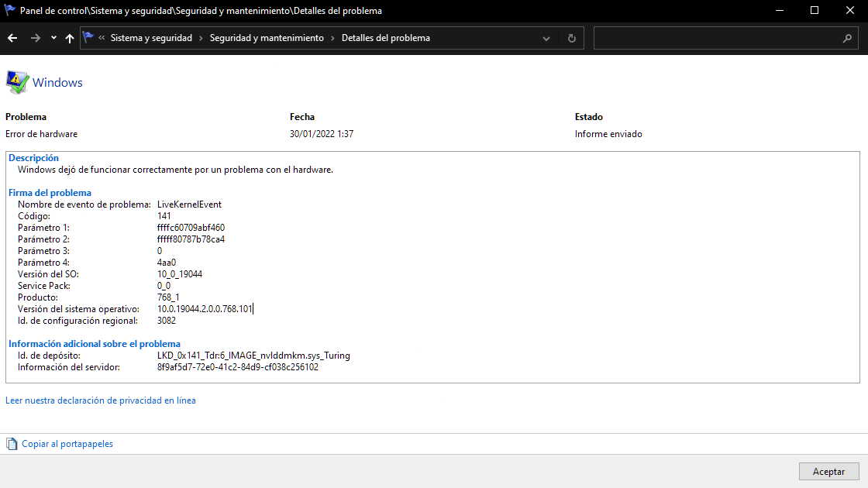Screen dimensions: 868x488
Task: Copy details with Copiar al portapapeles link
Action: click(x=67, y=444)
